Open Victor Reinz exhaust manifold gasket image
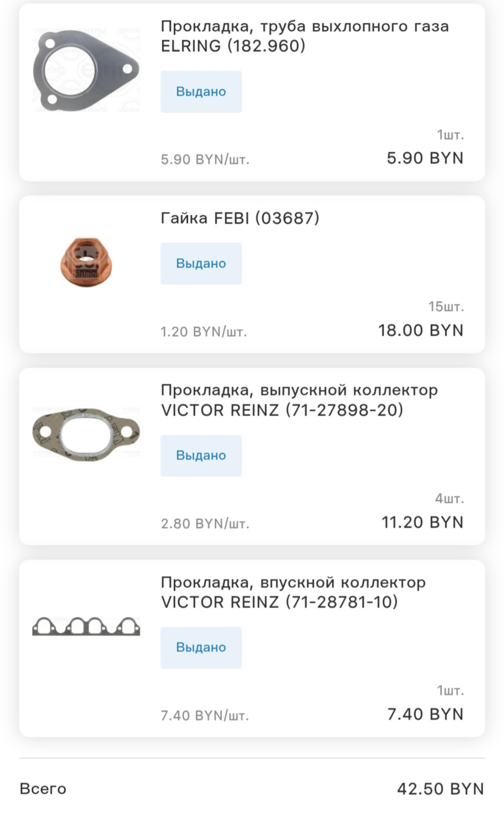Image resolution: width=504 pixels, height=816 pixels. 86,434
